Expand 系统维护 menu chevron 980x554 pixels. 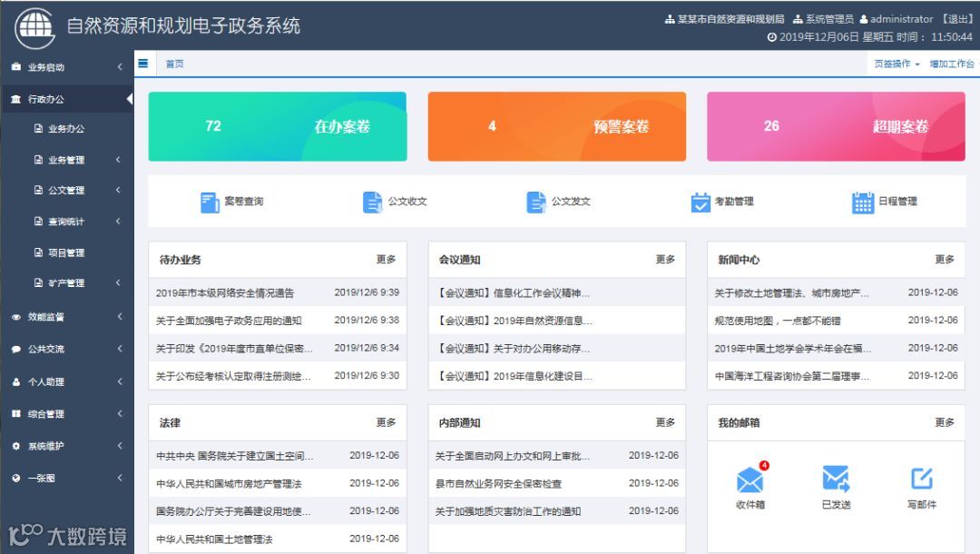[x=120, y=445]
